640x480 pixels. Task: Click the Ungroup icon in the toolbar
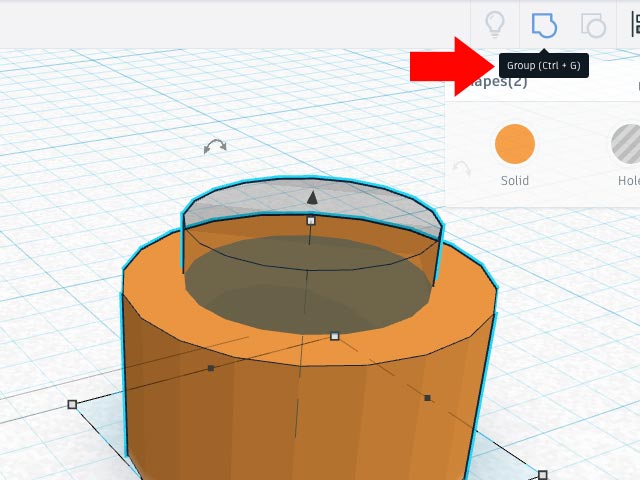pyautogui.click(x=593, y=25)
